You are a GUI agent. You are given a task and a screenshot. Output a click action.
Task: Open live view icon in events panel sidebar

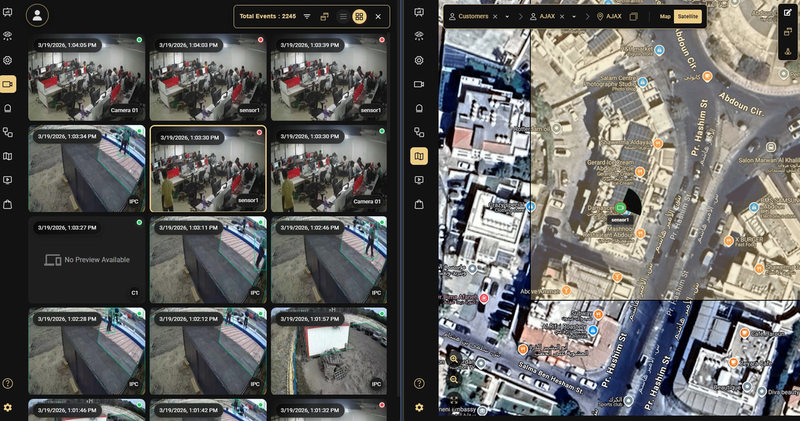[x=8, y=12]
